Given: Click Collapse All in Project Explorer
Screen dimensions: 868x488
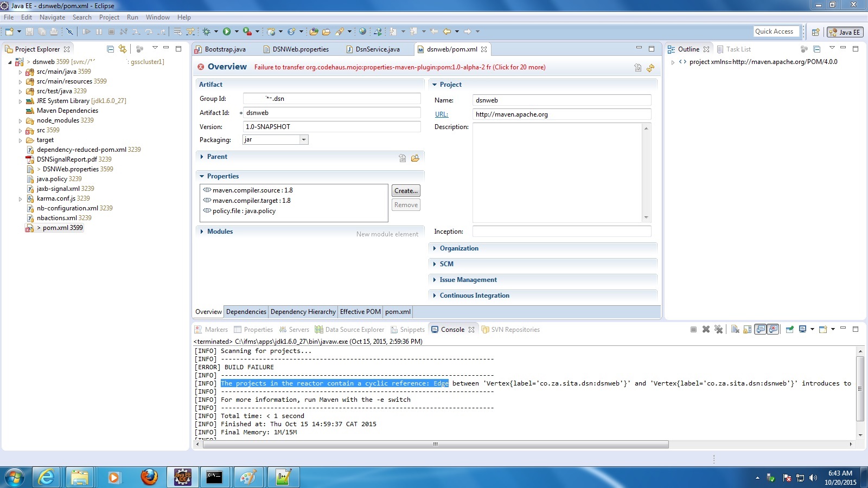Looking at the screenshot, I should [111, 49].
